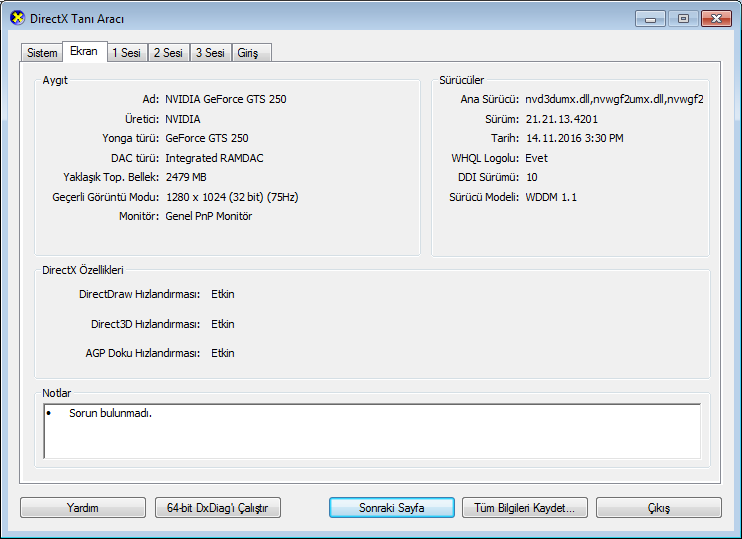Viewport: 742px width, 539px height.
Task: Select the 'Sorun bulunmadı.' note text
Action: [110, 413]
